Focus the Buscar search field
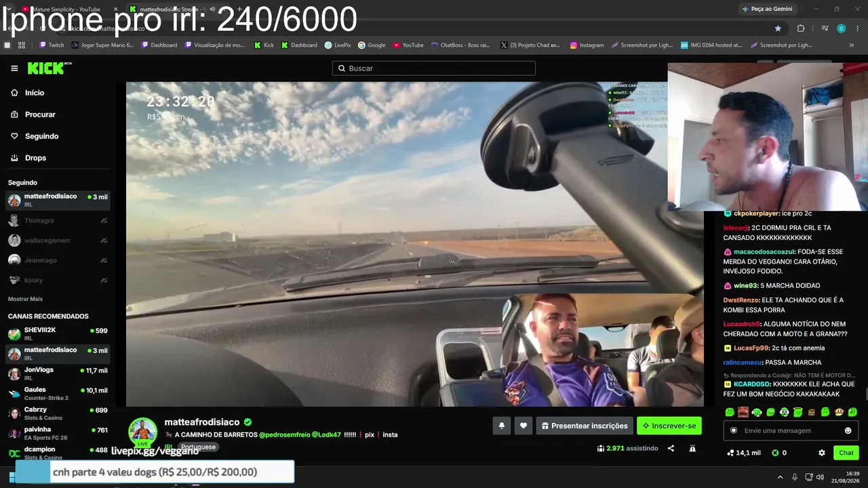The image size is (868, 488). [x=434, y=68]
